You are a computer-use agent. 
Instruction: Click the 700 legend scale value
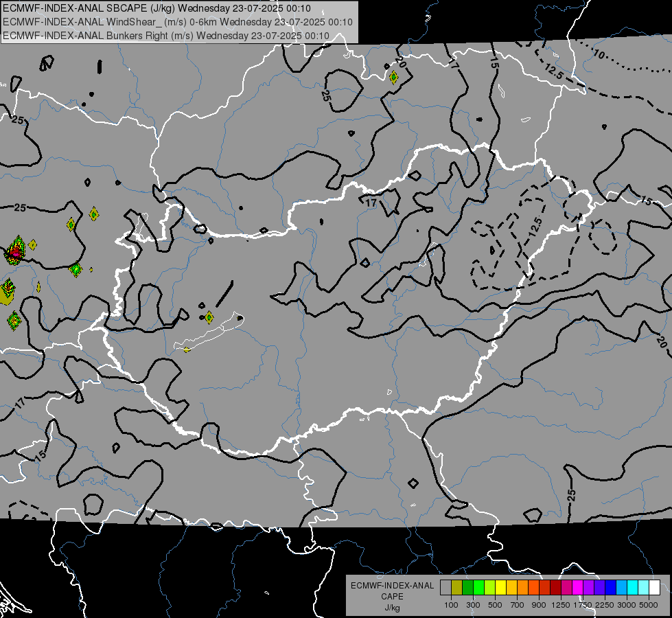pyautogui.click(x=518, y=605)
